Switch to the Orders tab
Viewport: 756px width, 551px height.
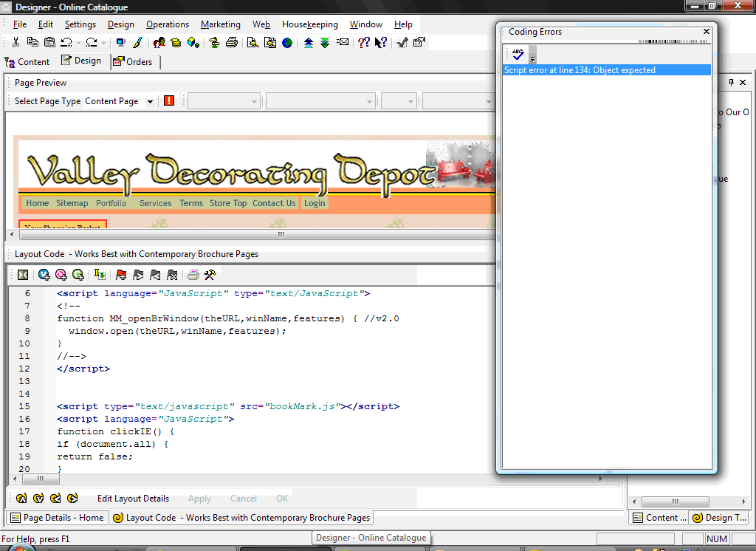click(133, 62)
